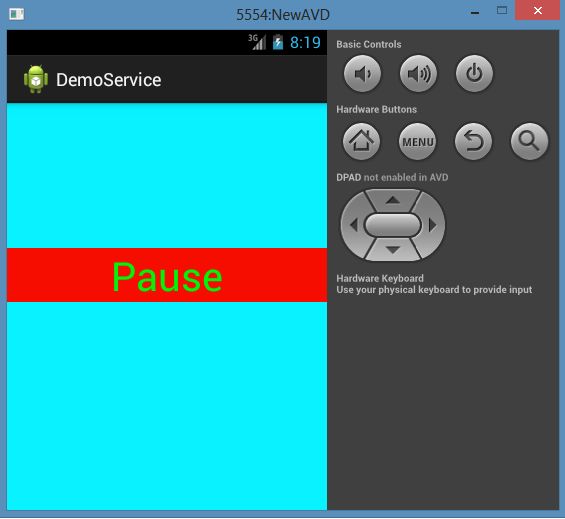Minimize the 5554:NewAVD emulator window

pyautogui.click(x=475, y=13)
